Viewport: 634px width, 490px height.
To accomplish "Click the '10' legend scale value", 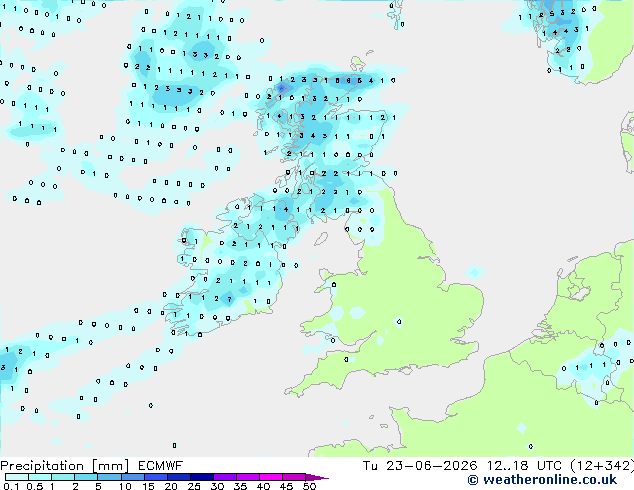I will click(x=125, y=486).
